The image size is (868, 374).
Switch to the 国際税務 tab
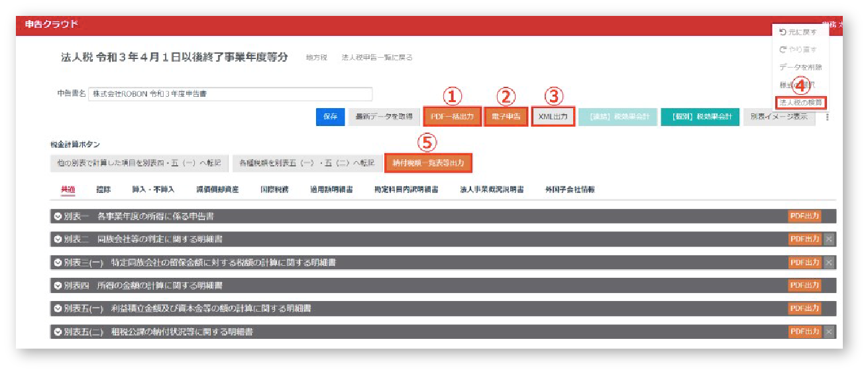pos(274,190)
